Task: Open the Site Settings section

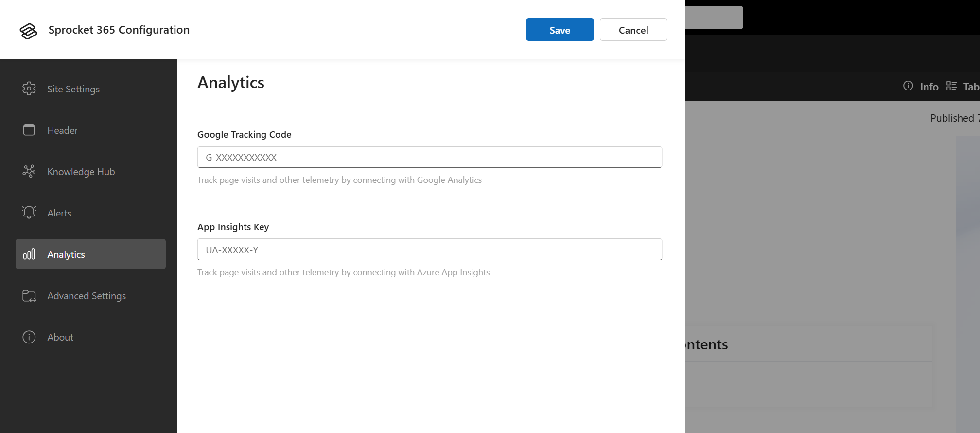Action: pos(90,89)
